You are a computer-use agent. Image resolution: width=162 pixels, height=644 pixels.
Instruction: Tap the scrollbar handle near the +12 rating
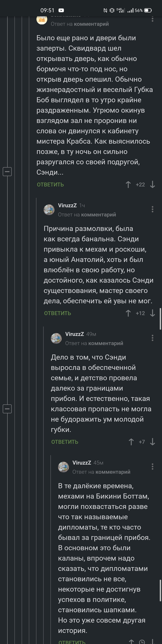click(160, 319)
